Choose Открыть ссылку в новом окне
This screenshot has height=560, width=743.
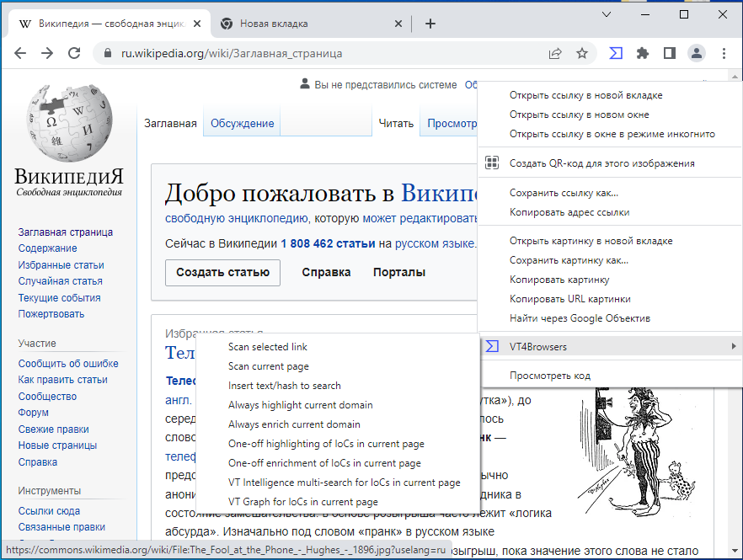point(609,115)
